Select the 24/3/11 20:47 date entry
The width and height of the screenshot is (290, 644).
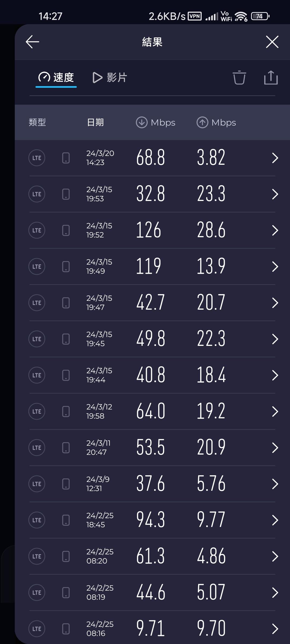point(98,448)
